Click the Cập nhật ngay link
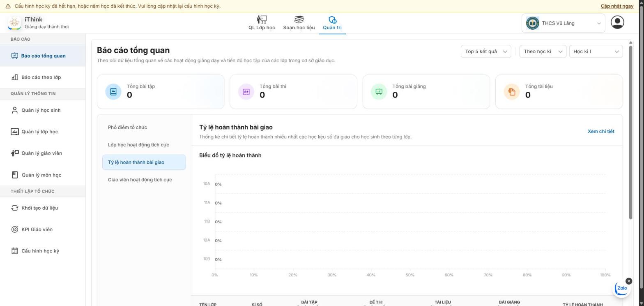The height and width of the screenshot is (306, 644). [617, 6]
